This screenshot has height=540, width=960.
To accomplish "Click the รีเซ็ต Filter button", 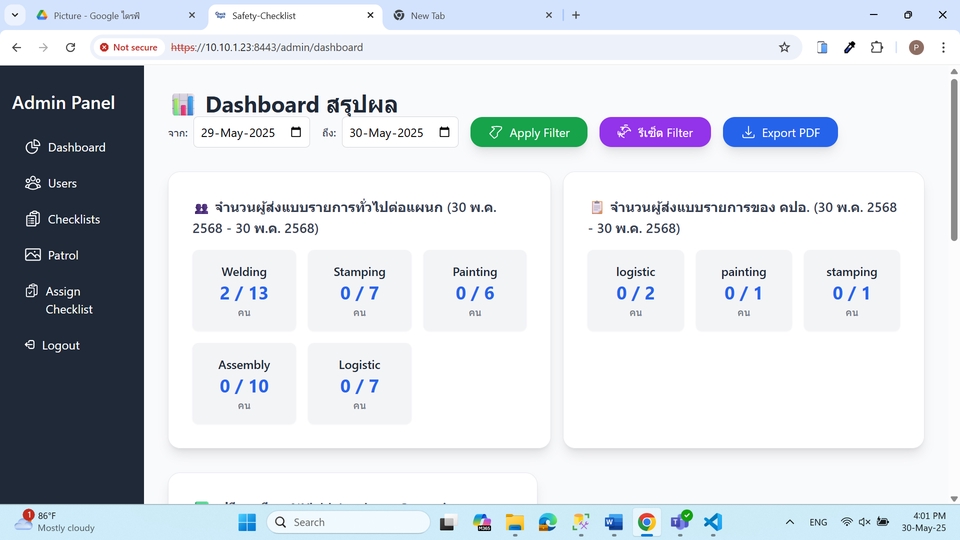I will (x=655, y=132).
